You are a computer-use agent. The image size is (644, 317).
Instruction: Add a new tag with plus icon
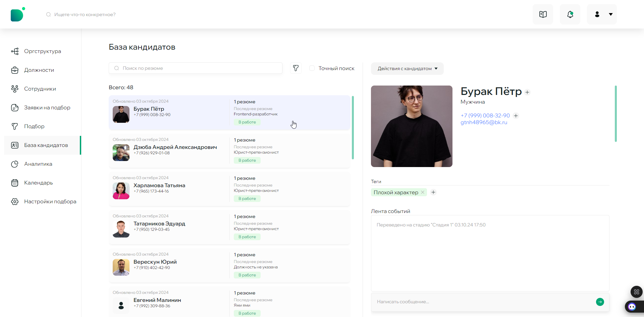coord(433,192)
